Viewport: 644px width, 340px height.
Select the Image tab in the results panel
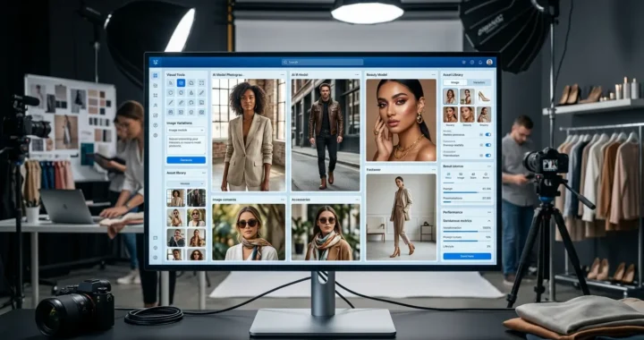point(461,175)
